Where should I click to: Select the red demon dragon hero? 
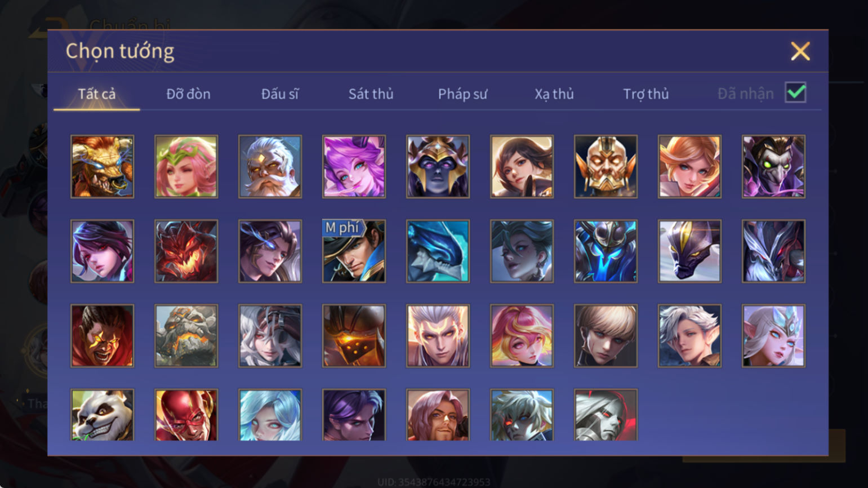click(x=186, y=251)
